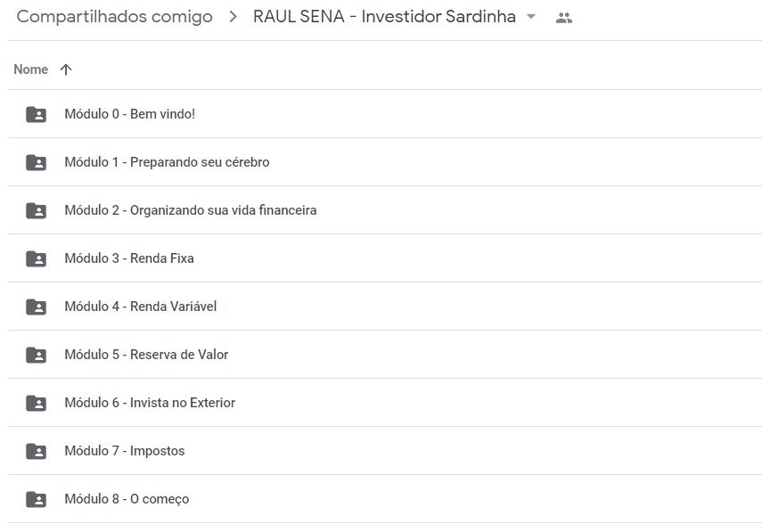Click the RAUL SENA - Investidor Sardinha breadcrumb
The height and width of the screenshot is (532, 762).
(384, 17)
